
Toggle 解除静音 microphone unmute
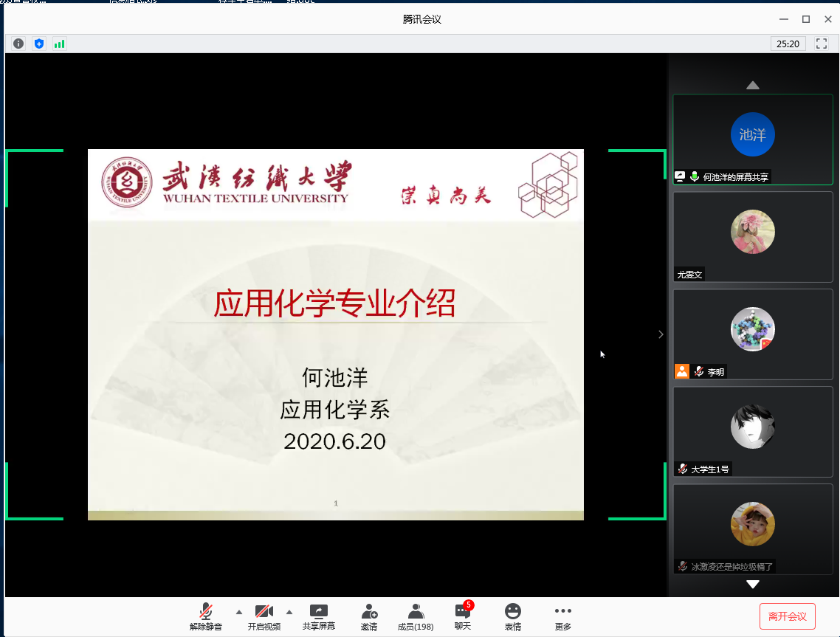click(x=206, y=616)
